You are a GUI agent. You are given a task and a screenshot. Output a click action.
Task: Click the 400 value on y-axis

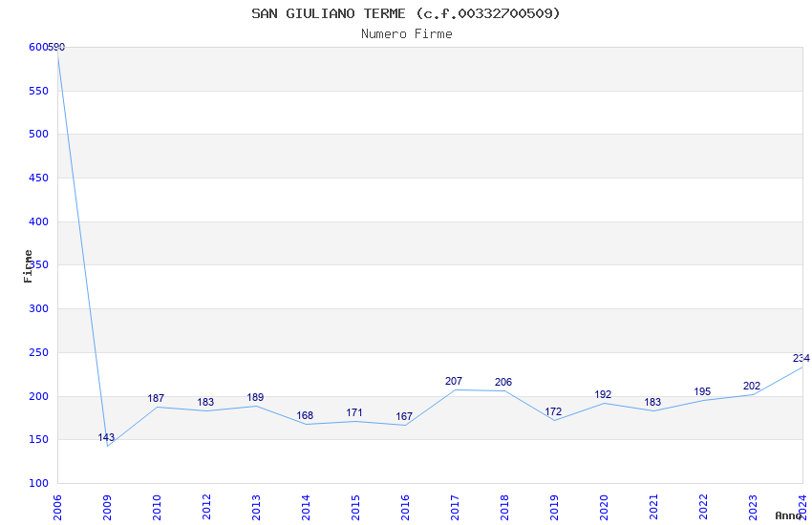tap(38, 221)
